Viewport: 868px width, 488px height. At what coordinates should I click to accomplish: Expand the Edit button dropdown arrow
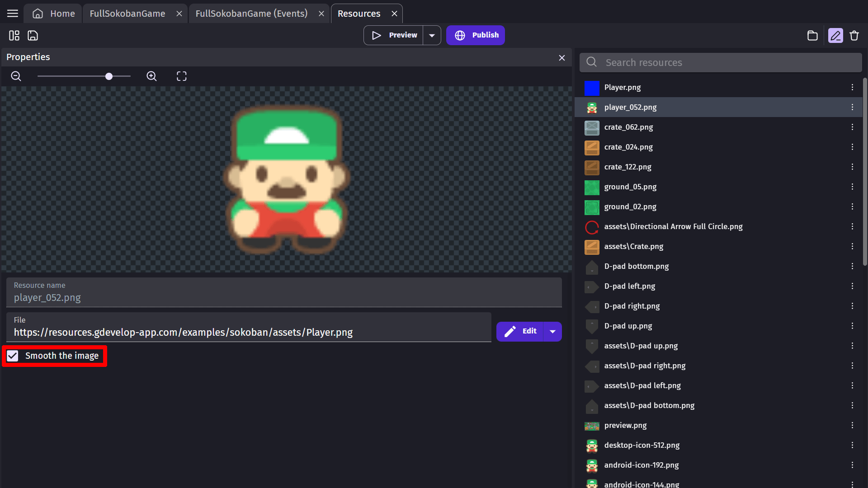[x=552, y=332]
